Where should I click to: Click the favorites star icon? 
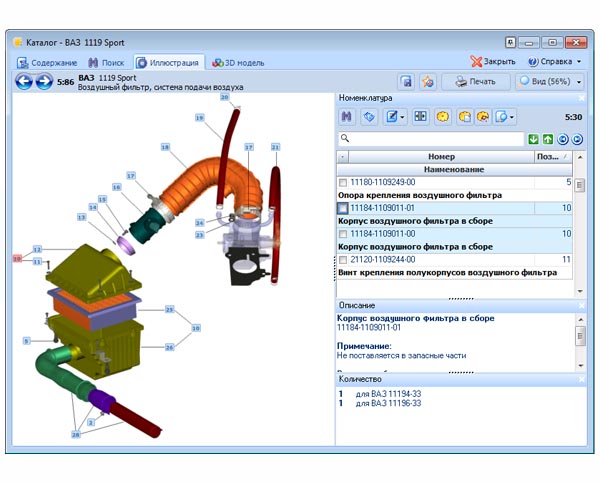point(428,81)
